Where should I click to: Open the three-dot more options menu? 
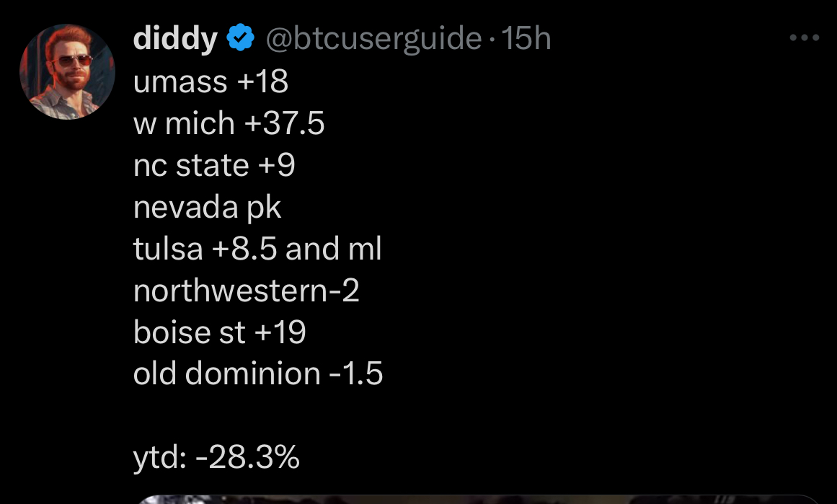(805, 39)
